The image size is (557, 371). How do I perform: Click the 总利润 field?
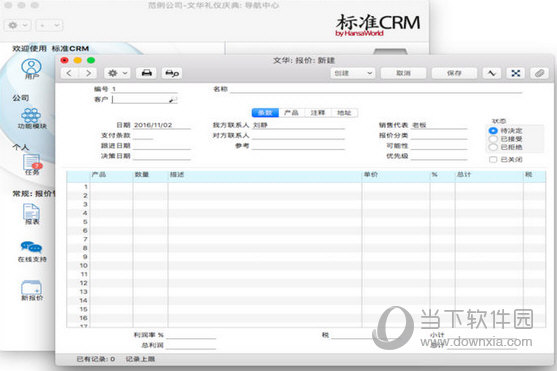tap(191, 345)
